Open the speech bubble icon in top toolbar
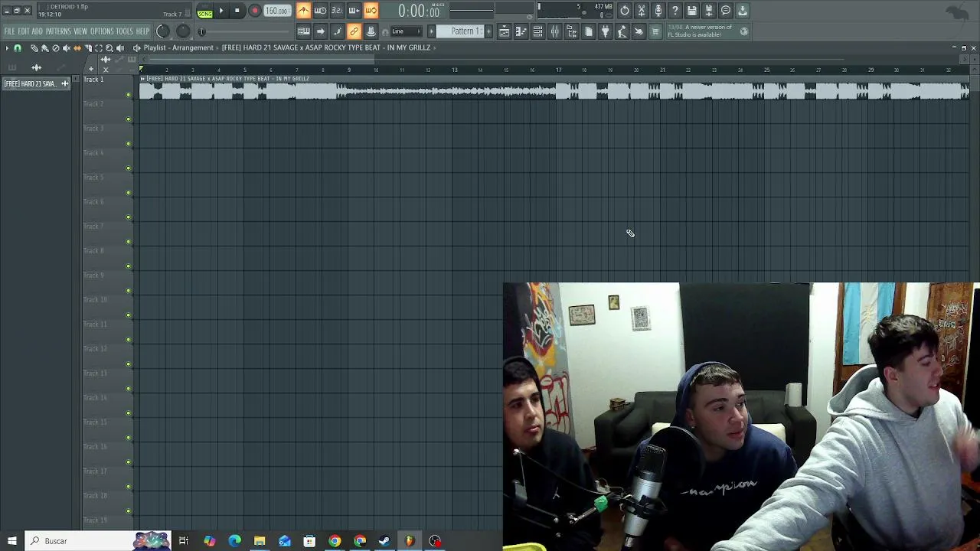The width and height of the screenshot is (980, 551). coord(726,11)
